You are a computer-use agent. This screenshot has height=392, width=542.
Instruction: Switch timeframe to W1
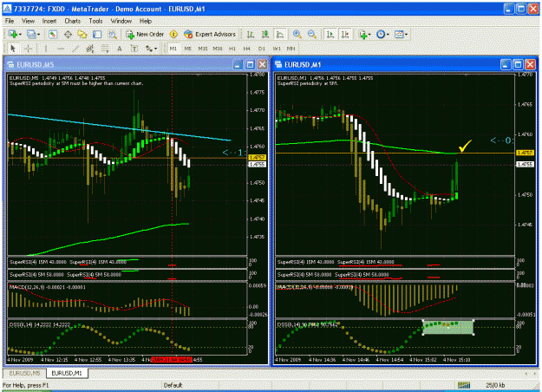(277, 49)
